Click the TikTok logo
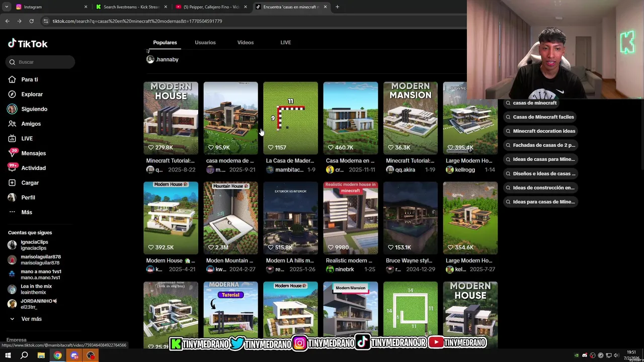This screenshot has width=644, height=362. [28, 44]
